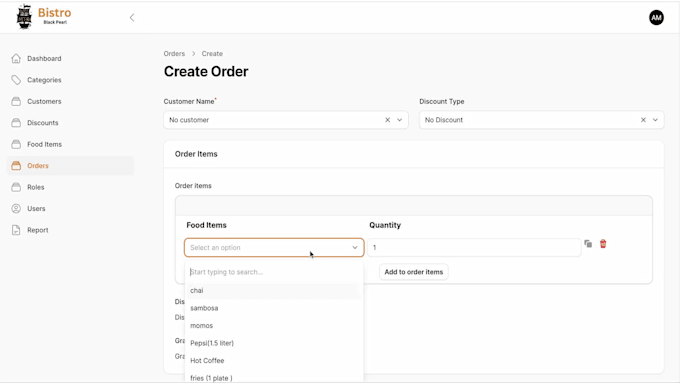The width and height of the screenshot is (680, 383).
Task: Select Pepsi(1.5 liter) from the list
Action: 274,343
